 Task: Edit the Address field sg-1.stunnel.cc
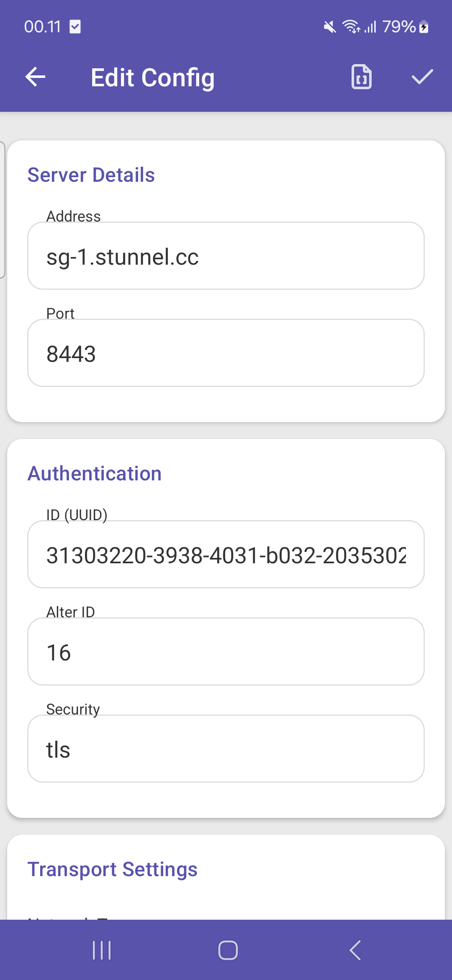coord(226,256)
